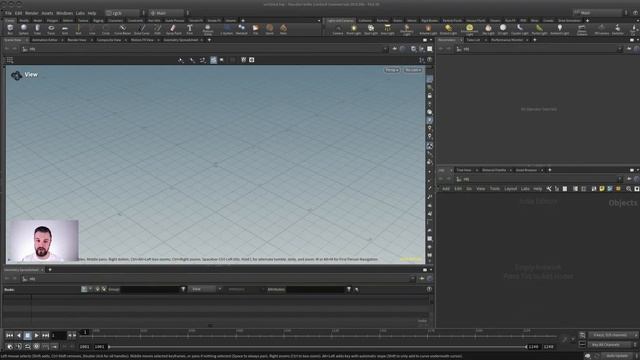
Task: Open the No cam viewport dropdown
Action: tap(413, 70)
